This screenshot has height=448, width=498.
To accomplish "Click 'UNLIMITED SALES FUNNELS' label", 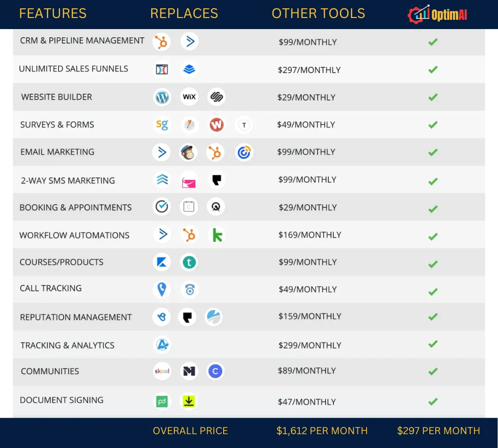I will point(73,69).
